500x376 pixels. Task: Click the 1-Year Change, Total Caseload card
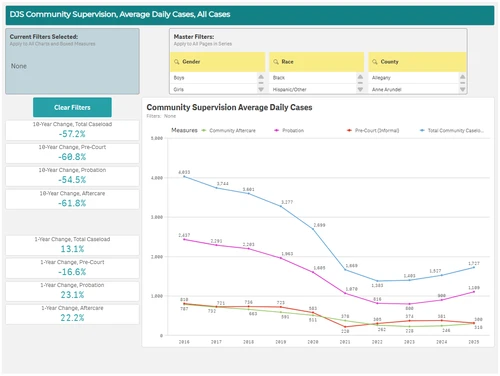(x=72, y=245)
